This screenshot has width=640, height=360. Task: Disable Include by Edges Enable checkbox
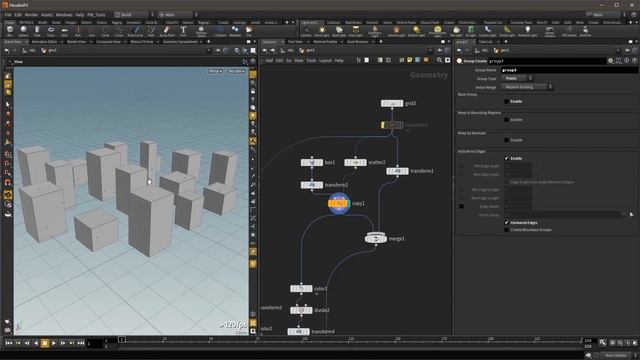(x=507, y=158)
